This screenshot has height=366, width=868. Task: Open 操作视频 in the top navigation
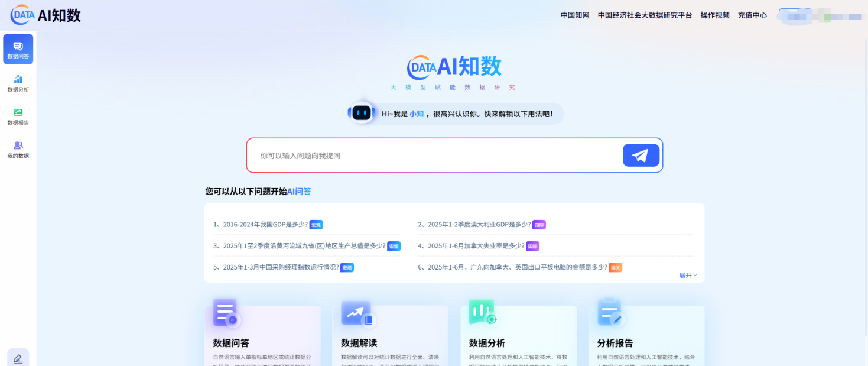pyautogui.click(x=714, y=15)
